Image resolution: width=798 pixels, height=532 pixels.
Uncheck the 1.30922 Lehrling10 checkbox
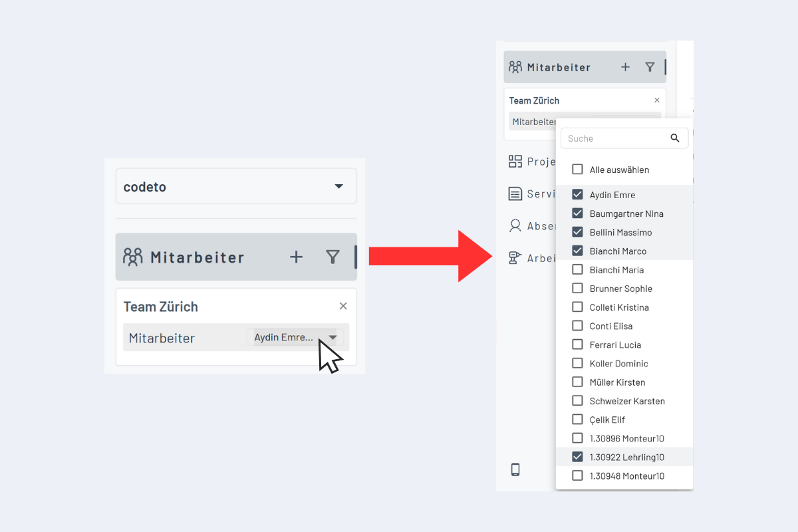(577, 457)
